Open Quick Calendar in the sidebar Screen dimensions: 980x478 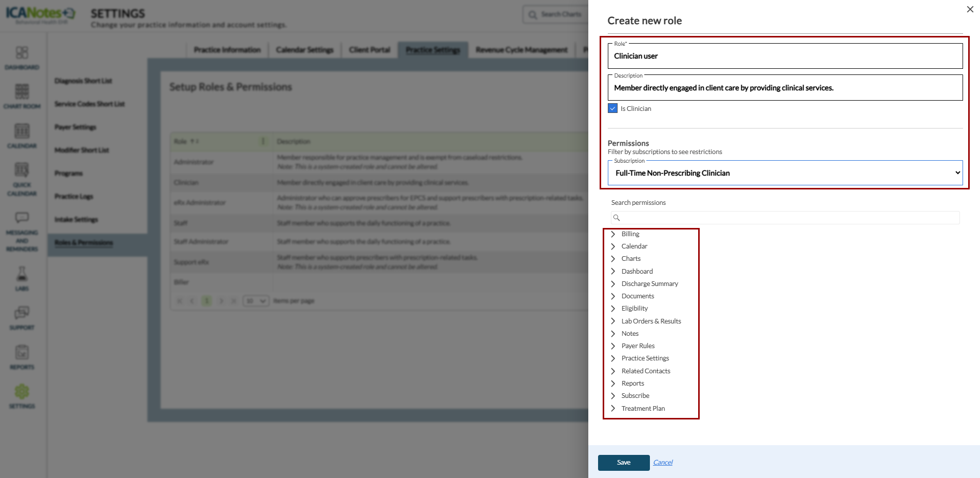[22, 179]
